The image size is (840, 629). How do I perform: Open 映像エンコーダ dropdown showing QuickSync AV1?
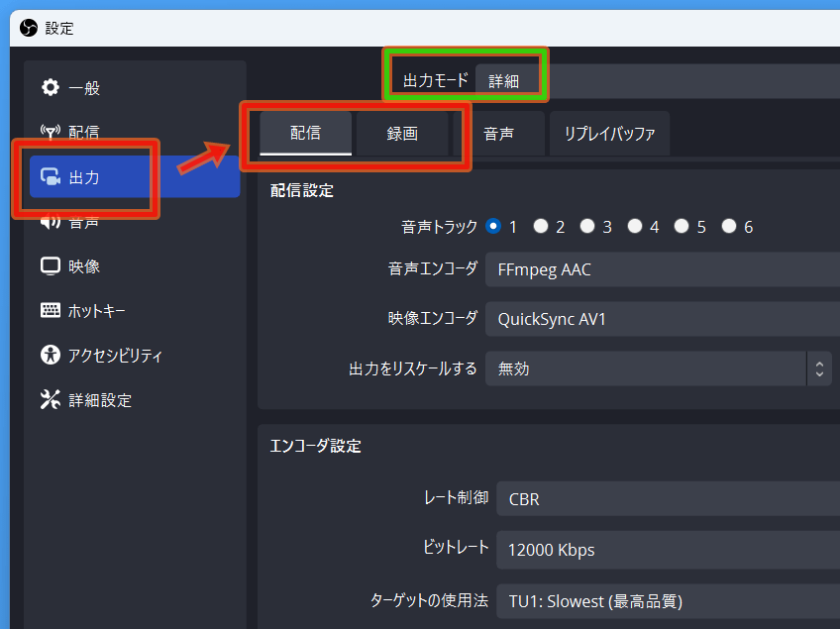(x=663, y=319)
